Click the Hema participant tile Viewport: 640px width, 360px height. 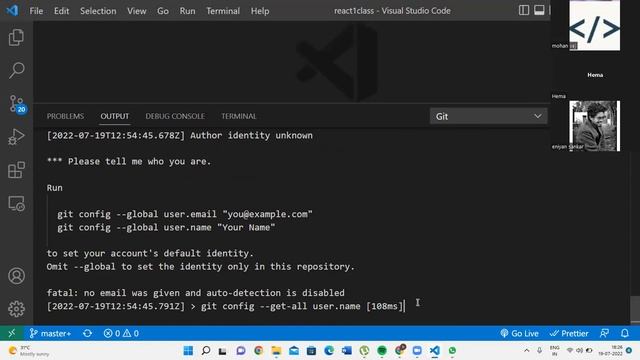click(x=595, y=75)
